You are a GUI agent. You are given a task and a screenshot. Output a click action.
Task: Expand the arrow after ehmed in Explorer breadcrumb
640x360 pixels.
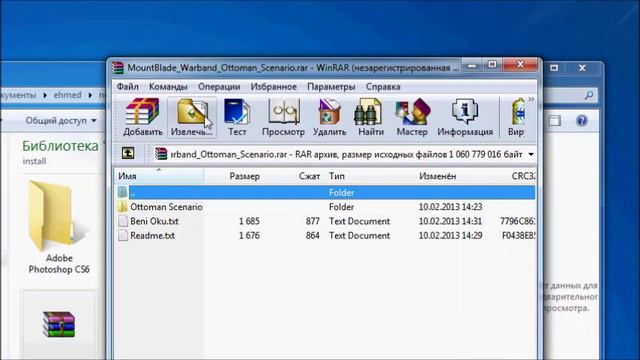(90, 95)
